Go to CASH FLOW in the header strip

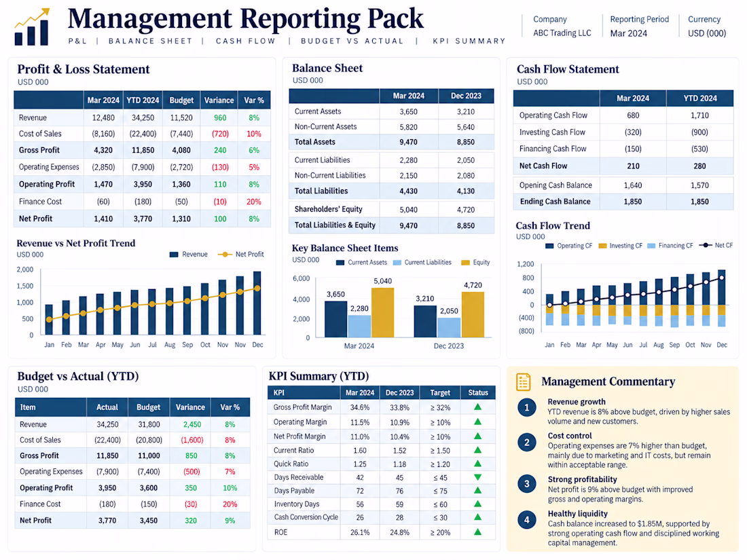[x=245, y=41]
